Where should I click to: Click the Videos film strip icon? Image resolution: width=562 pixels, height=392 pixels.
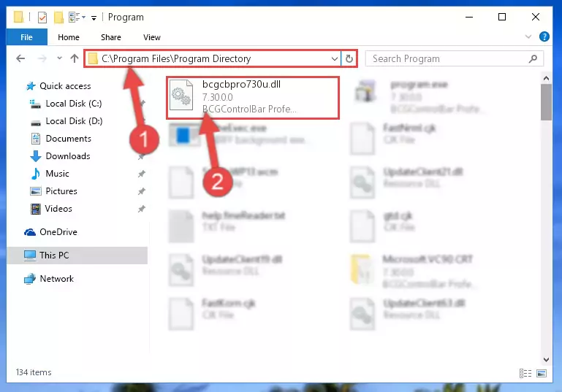(36, 209)
